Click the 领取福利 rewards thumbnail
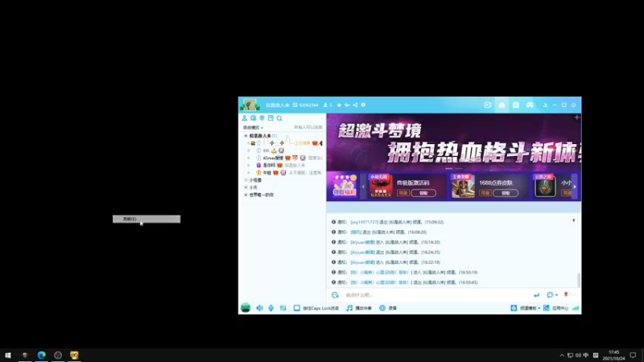644x362 pixels. [345, 186]
